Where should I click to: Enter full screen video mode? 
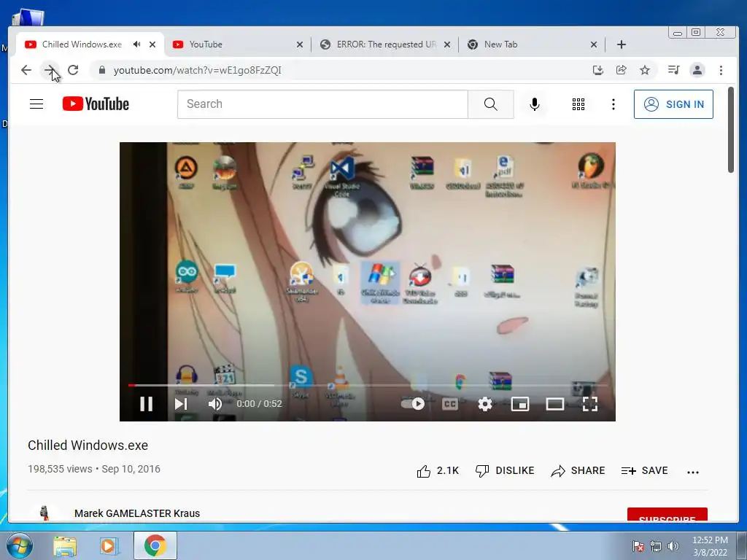589,404
